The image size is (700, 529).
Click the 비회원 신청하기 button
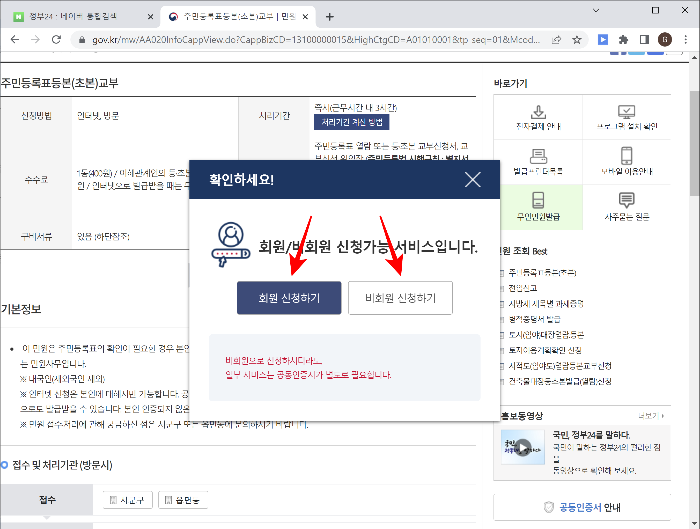[400, 298]
